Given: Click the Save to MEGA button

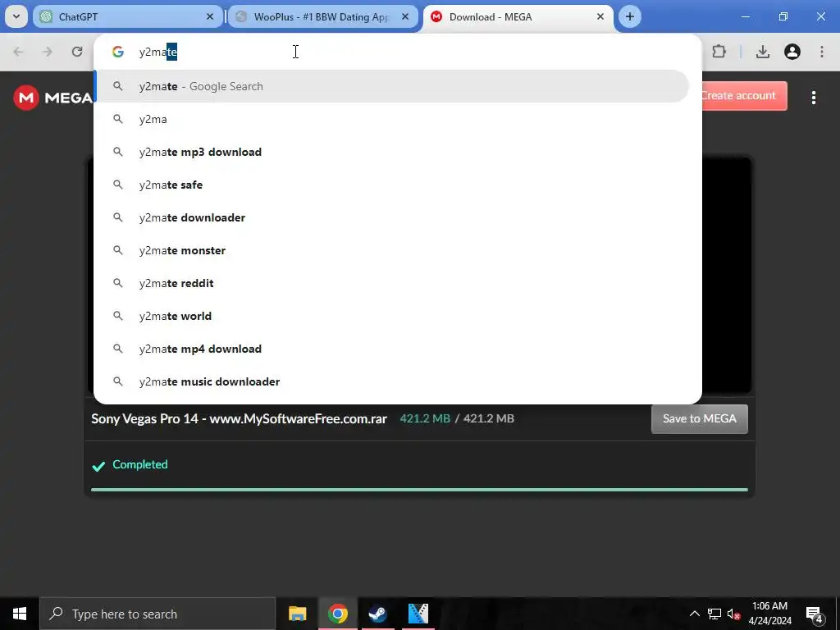Looking at the screenshot, I should coord(699,419).
